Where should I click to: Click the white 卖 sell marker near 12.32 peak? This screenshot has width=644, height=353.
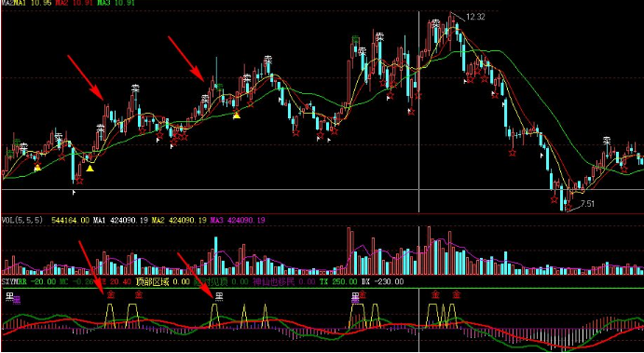pyautogui.click(x=435, y=23)
